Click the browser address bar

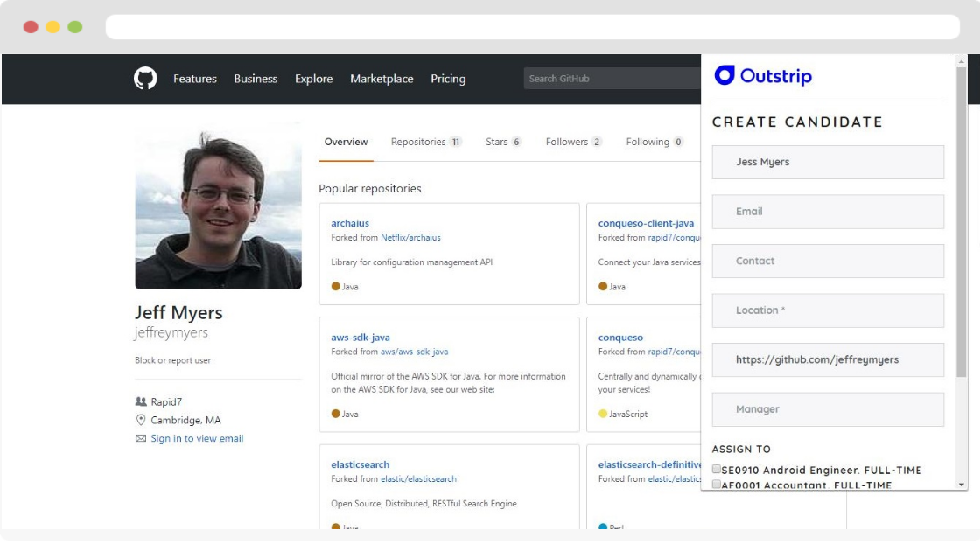coord(533,27)
